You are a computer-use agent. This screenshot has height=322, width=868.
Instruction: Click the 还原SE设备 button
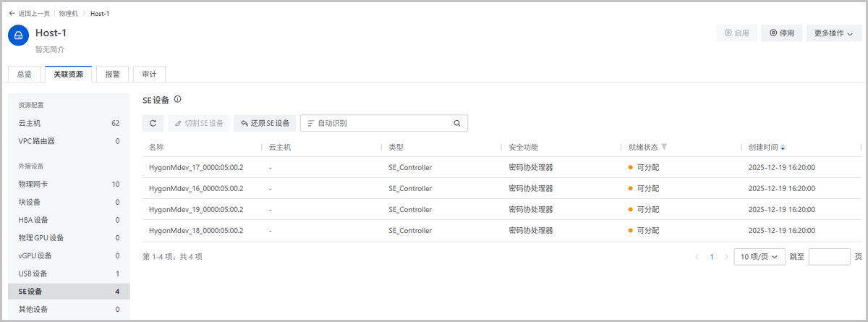265,123
